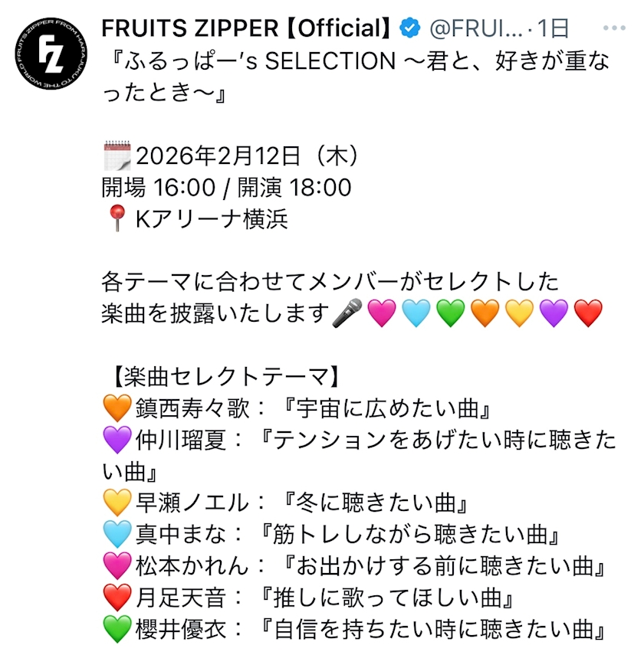This screenshot has height=665, width=644.
Task: Click the red pin emoji by Kアリーナ横浜
Action: [117, 219]
